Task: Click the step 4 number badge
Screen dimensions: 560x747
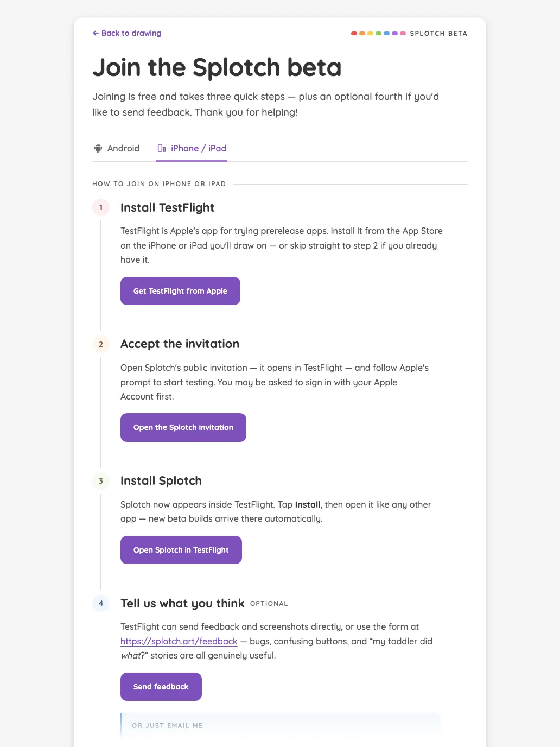Action: (101, 603)
